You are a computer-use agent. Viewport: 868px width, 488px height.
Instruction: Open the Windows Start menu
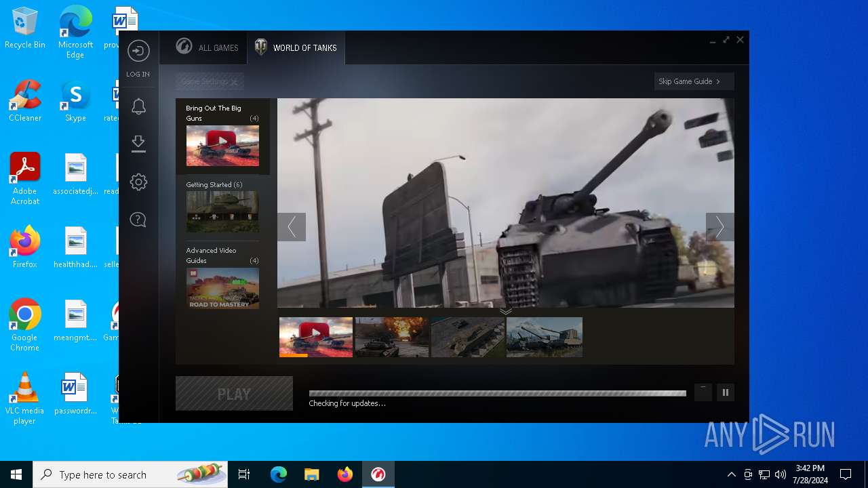16,474
